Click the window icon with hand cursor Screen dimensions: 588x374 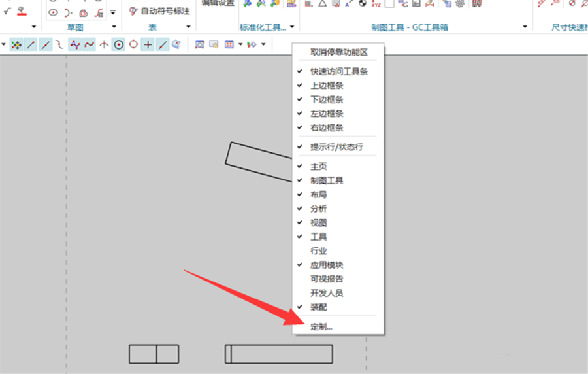tap(214, 44)
